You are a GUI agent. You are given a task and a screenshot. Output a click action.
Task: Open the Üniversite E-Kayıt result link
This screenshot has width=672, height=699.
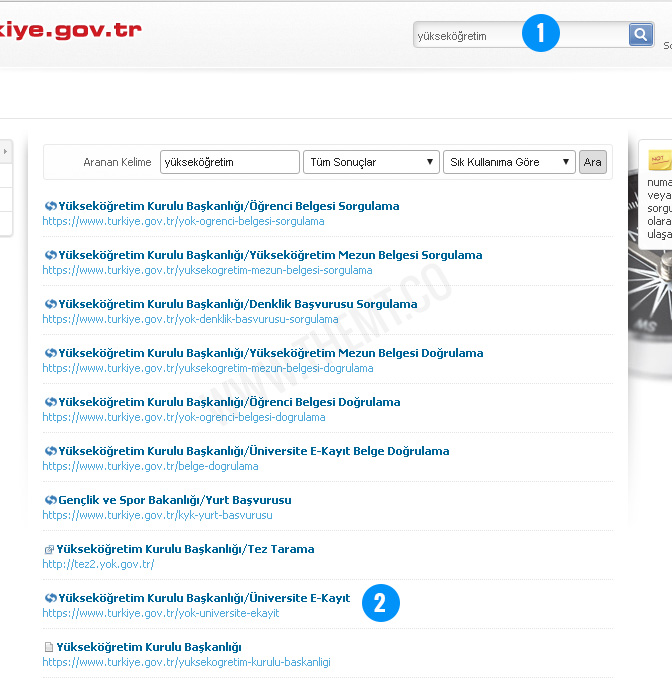204,598
